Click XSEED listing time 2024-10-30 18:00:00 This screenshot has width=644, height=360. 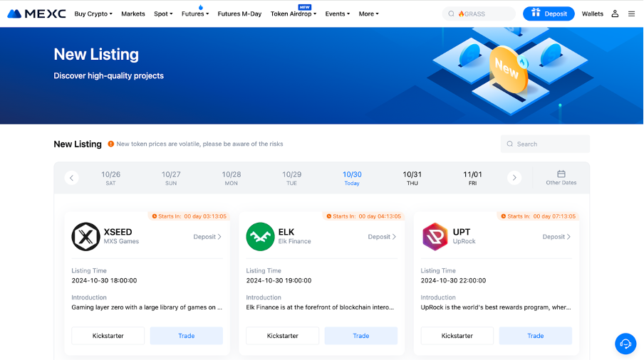point(104,280)
